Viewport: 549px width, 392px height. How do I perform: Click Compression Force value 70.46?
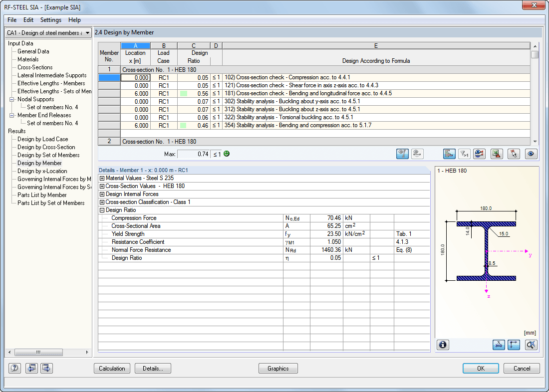coord(326,218)
